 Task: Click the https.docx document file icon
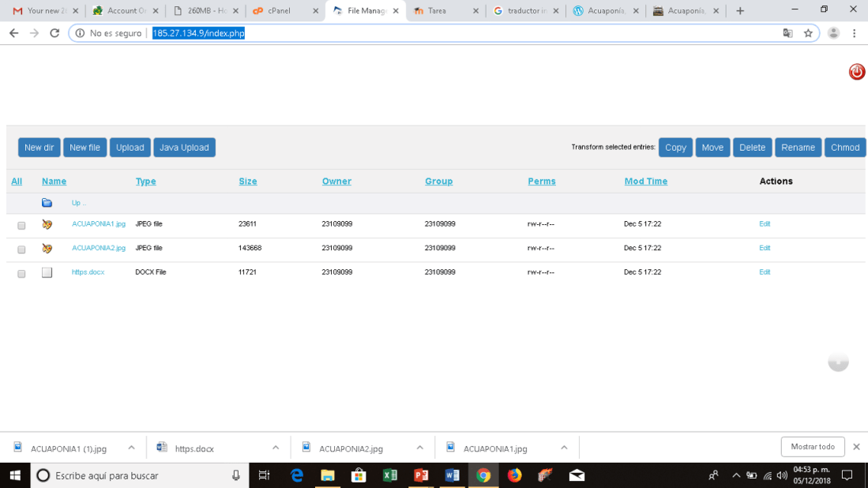(x=47, y=272)
